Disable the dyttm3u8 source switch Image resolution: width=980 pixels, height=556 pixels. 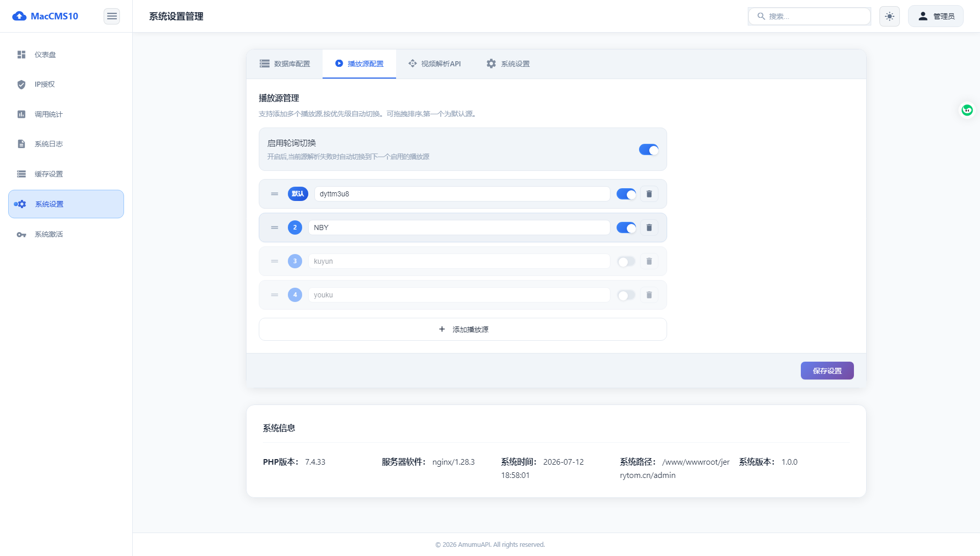point(626,194)
